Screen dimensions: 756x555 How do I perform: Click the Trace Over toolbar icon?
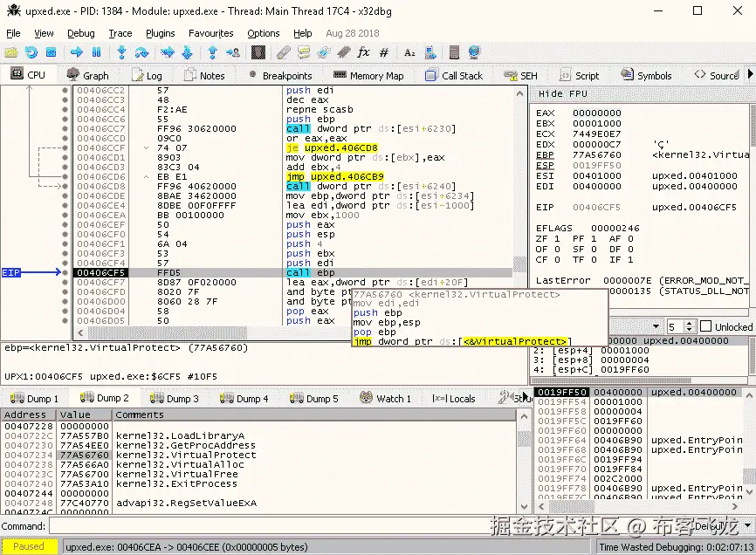click(188, 52)
